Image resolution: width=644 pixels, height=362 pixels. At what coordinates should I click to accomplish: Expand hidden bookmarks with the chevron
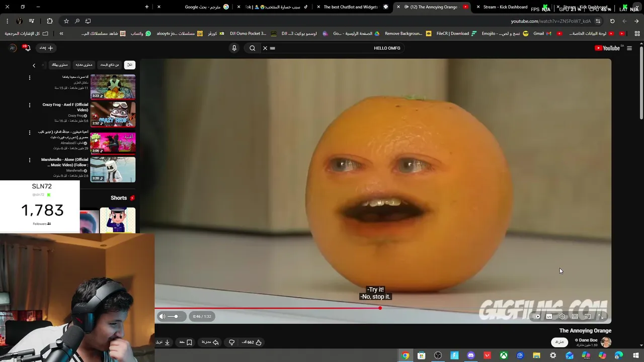pyautogui.click(x=61, y=34)
